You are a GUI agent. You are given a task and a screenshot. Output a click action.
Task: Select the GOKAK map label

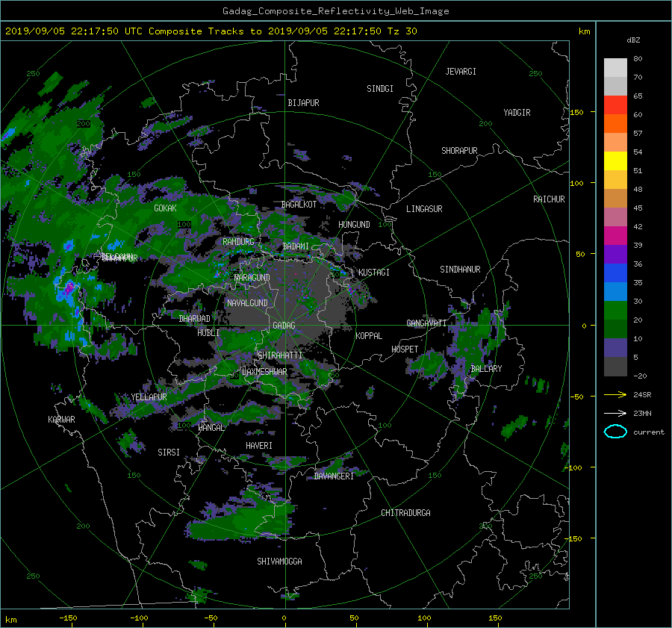[165, 208]
